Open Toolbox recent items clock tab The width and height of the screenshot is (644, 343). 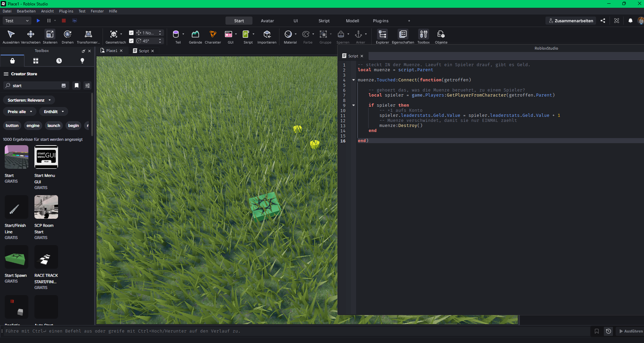click(59, 61)
